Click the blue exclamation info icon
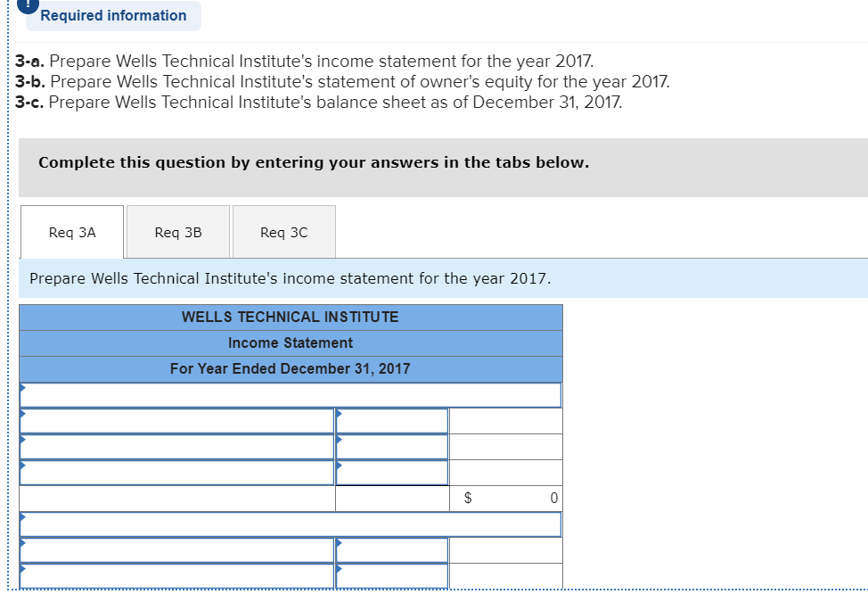Image resolution: width=868 pixels, height=594 pixels. click(28, 4)
